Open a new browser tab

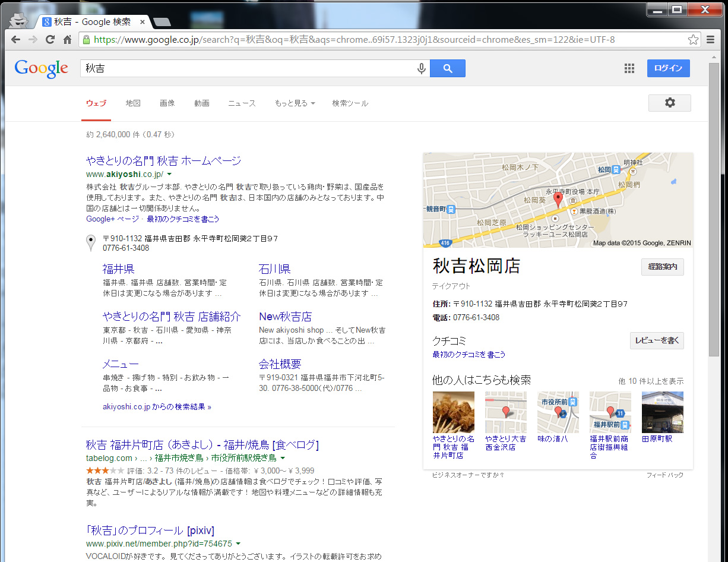[x=162, y=22]
